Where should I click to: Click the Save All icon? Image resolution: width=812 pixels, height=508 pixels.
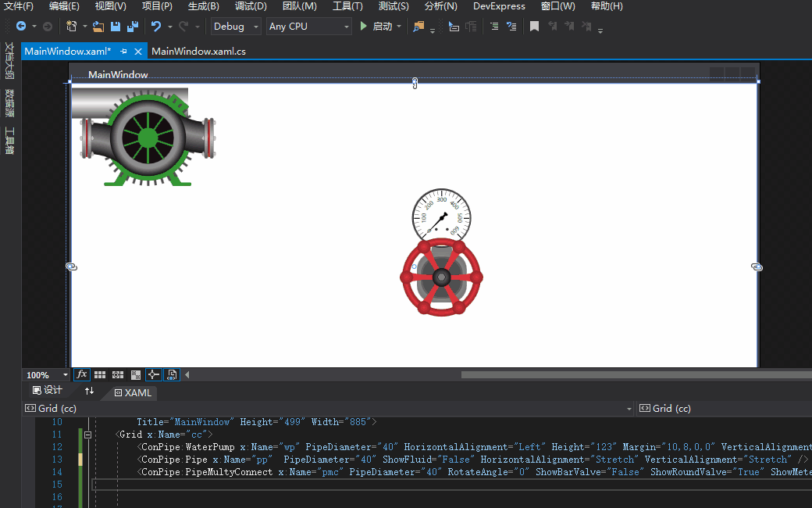coord(133,26)
